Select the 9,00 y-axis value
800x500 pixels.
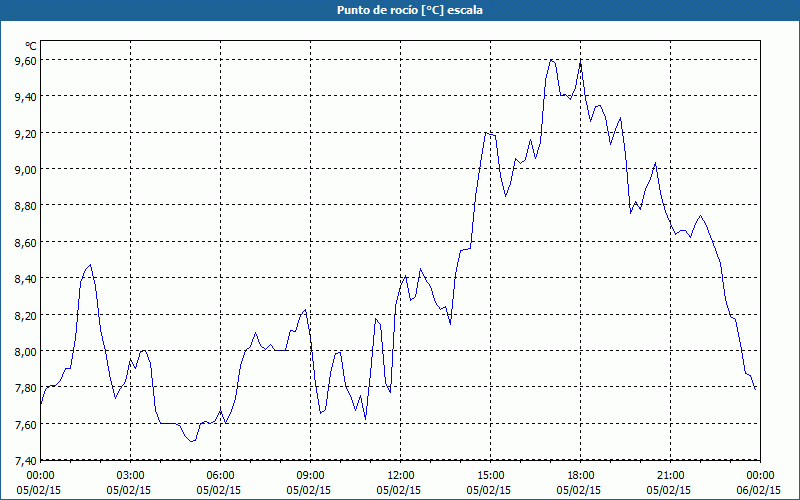click(26, 169)
